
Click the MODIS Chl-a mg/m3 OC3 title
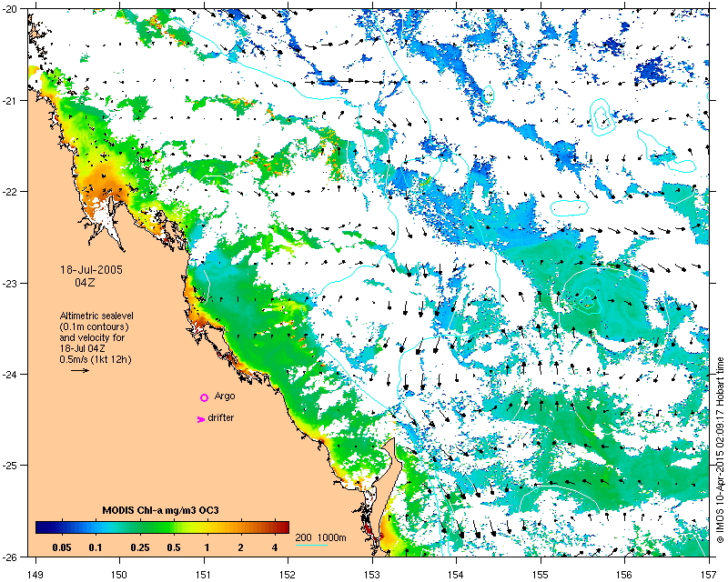[161, 510]
